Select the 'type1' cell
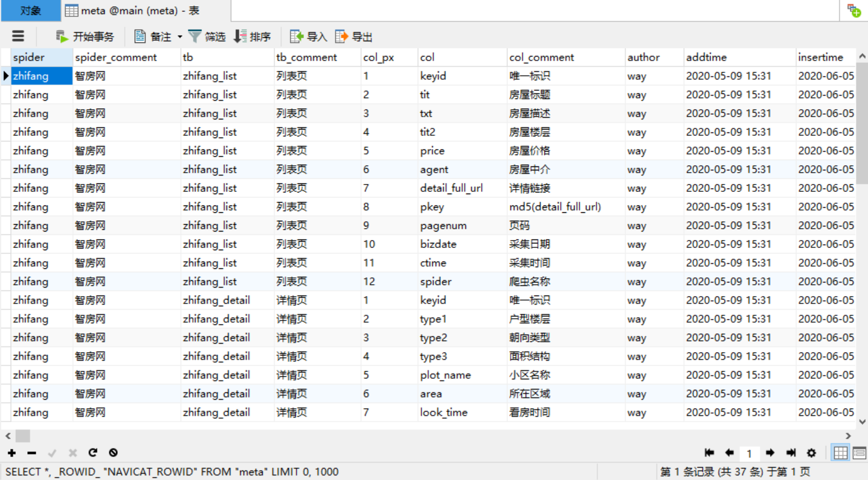This screenshot has width=868, height=480. point(462,319)
